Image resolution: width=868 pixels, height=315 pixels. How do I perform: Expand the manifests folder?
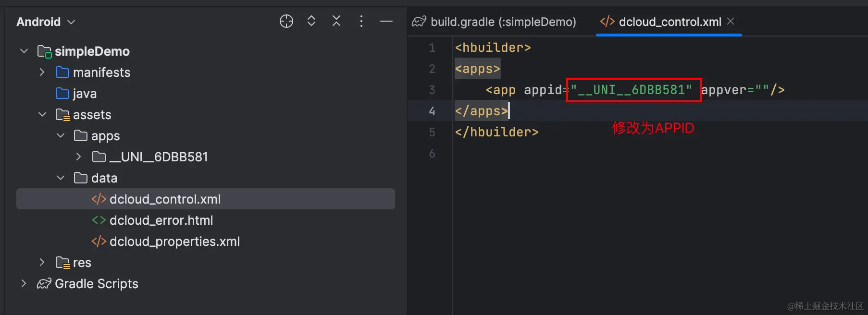[42, 73]
